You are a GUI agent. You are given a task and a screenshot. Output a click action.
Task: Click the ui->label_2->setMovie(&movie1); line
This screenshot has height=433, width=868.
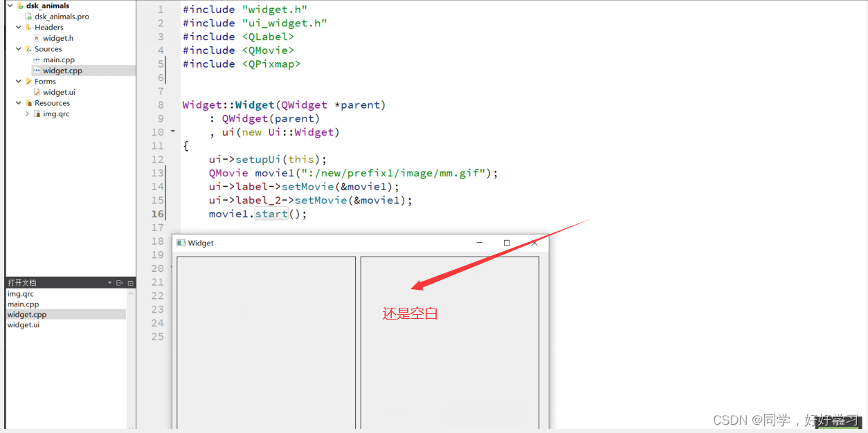(x=311, y=201)
